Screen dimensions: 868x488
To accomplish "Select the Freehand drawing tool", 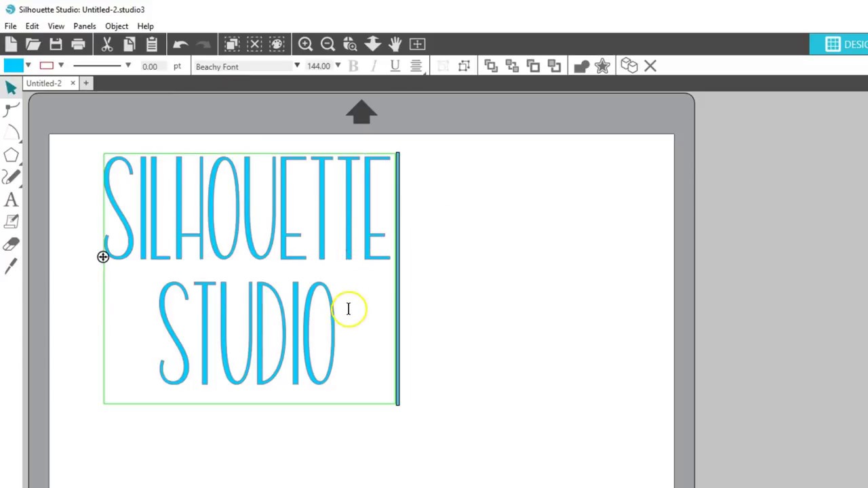I will click(11, 178).
